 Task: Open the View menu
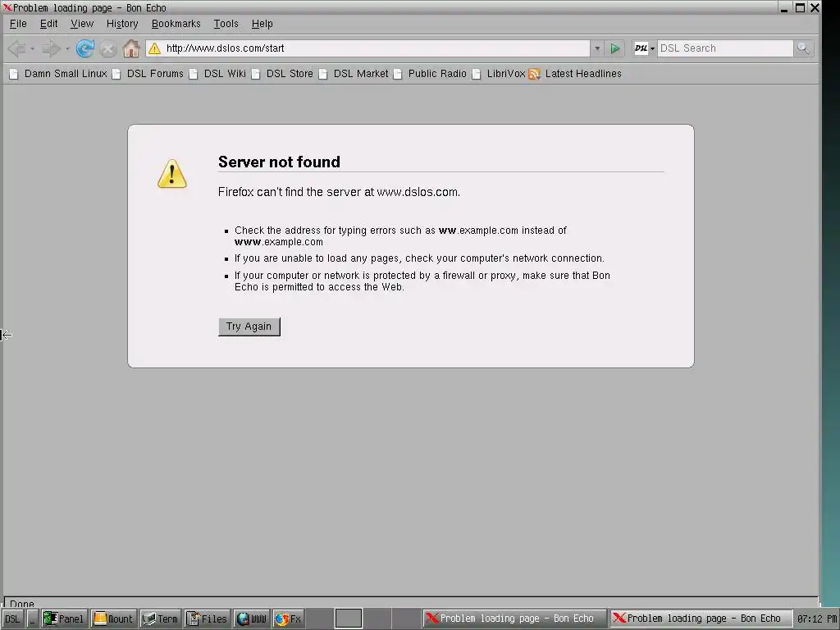(x=82, y=24)
